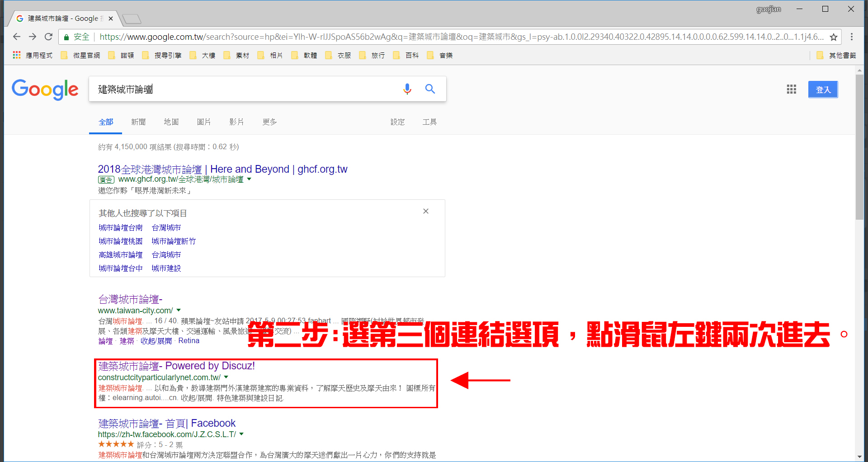Click the blue search magnifier icon
The image size is (868, 462).
430,89
